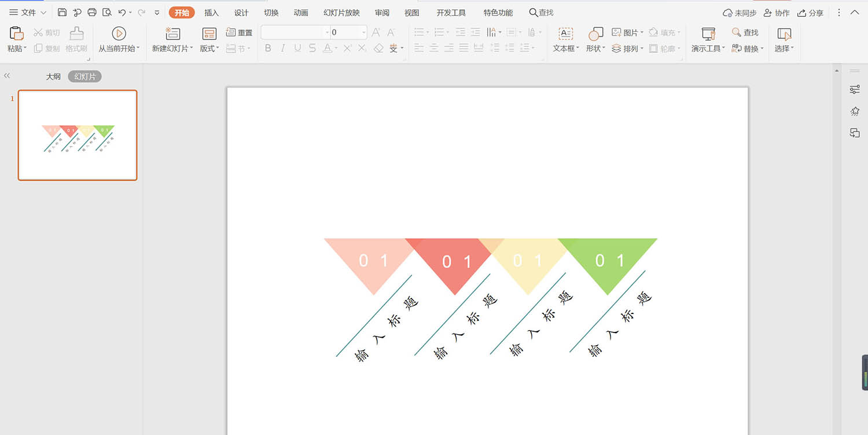Screen dimensions: 868x435
Task: Click the 重置 reset button
Action: pyautogui.click(x=239, y=32)
